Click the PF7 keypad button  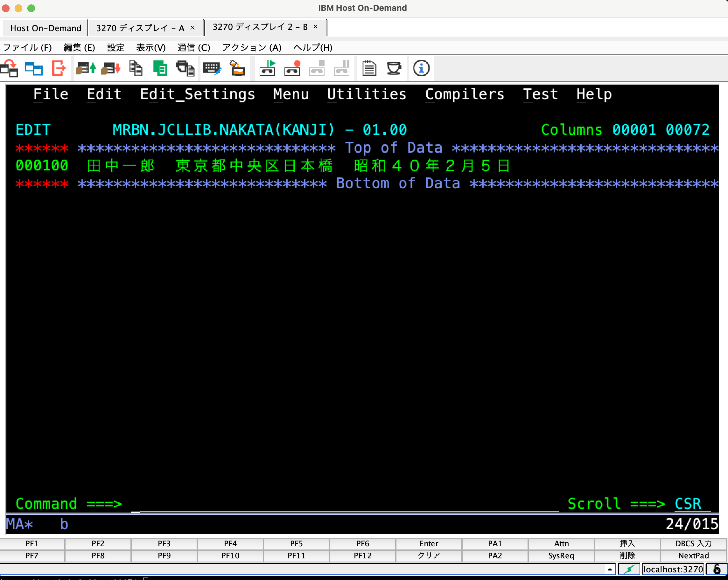pyautogui.click(x=32, y=556)
